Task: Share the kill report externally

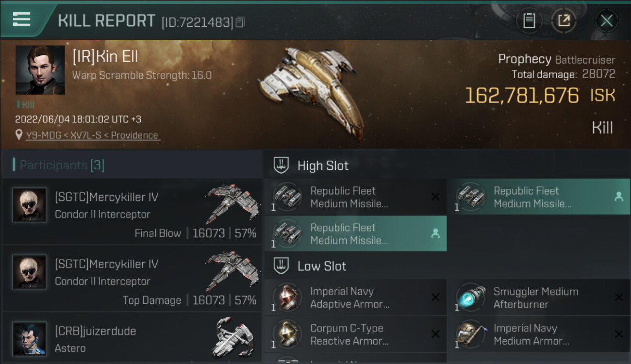Action: pyautogui.click(x=564, y=21)
